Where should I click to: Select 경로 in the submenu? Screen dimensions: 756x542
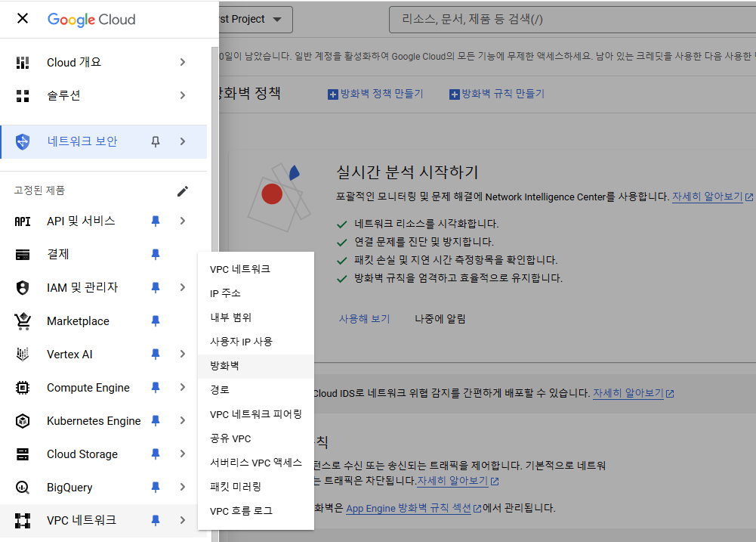coord(255,390)
